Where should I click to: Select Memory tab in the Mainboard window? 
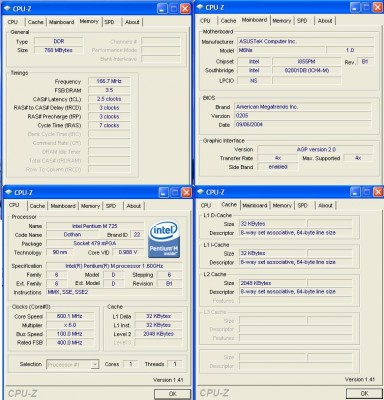click(282, 21)
